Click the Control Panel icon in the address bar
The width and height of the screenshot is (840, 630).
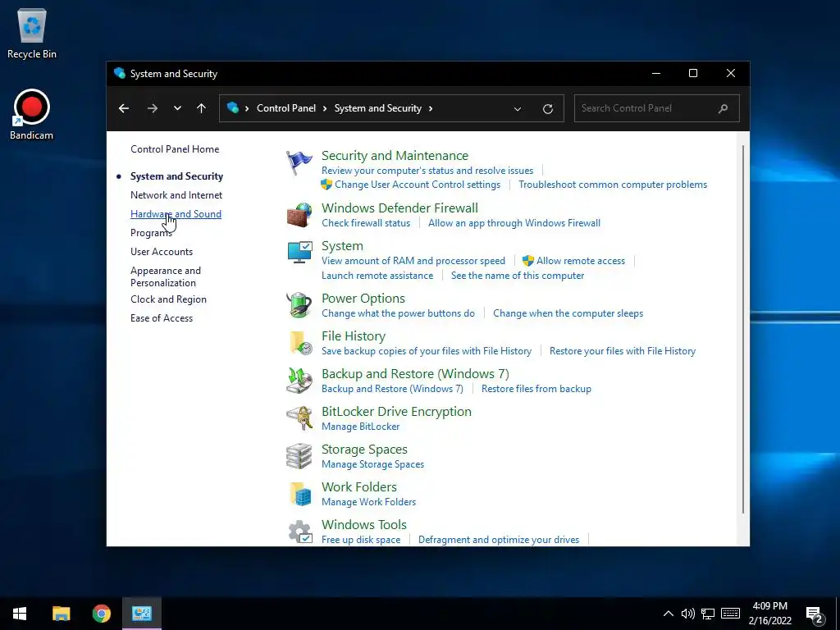point(232,107)
